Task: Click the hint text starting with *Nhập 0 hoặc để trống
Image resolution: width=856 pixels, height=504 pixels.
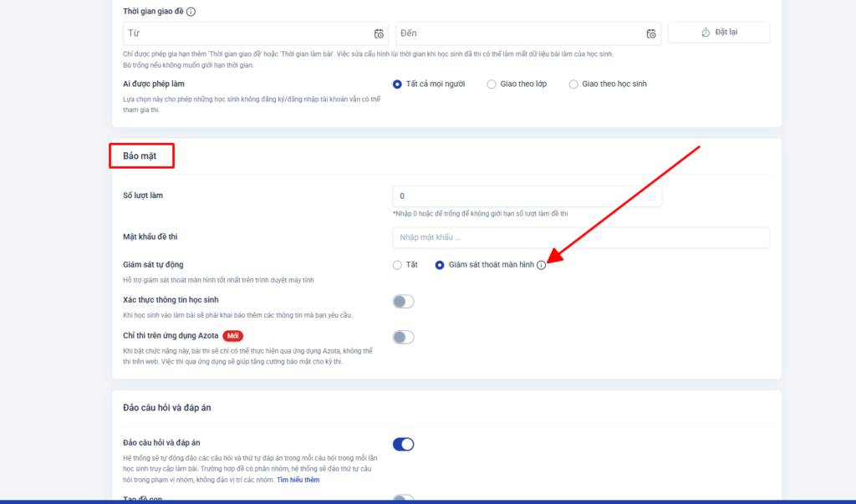Action: [481, 213]
